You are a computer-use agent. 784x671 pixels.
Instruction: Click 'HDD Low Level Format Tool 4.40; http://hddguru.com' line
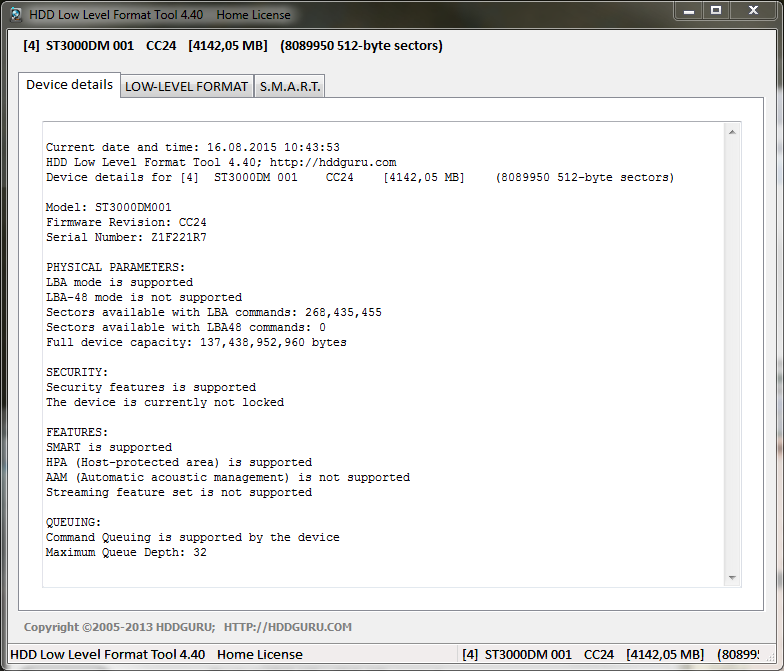click(221, 162)
